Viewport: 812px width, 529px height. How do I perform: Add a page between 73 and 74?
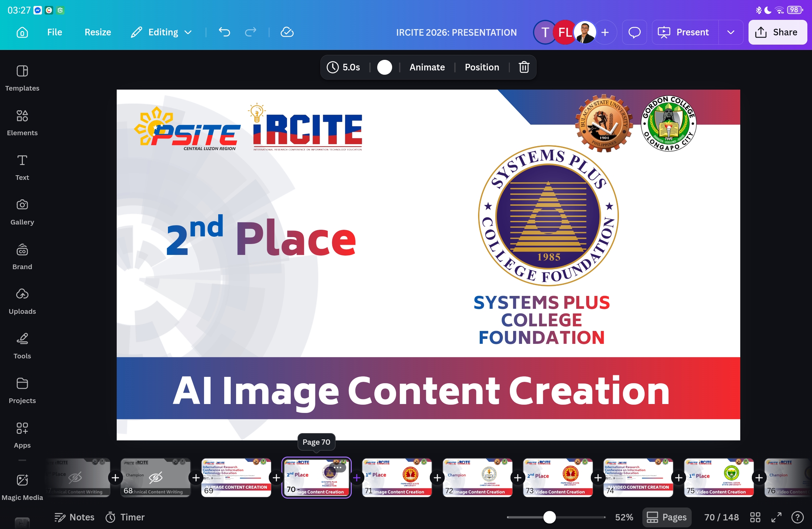coord(598,478)
